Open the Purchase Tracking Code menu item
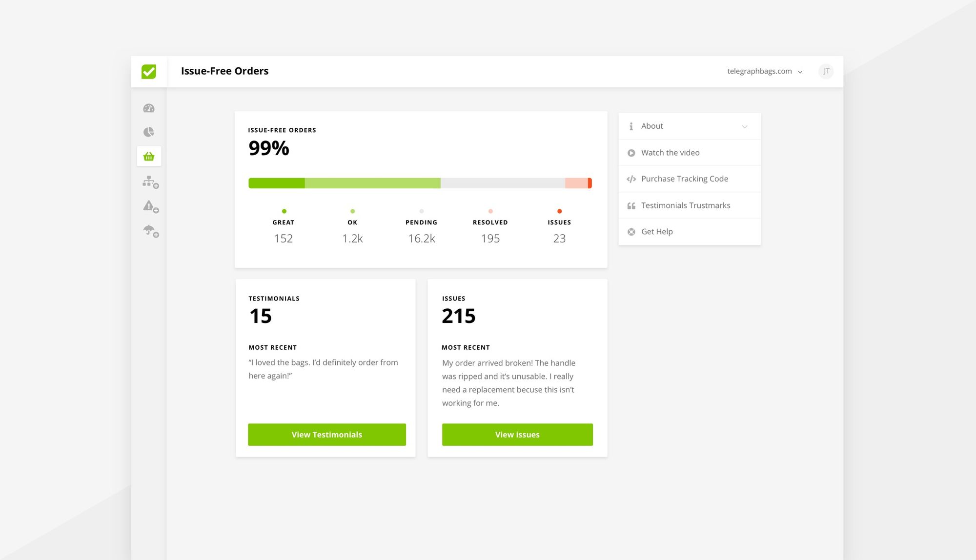 pyautogui.click(x=684, y=179)
